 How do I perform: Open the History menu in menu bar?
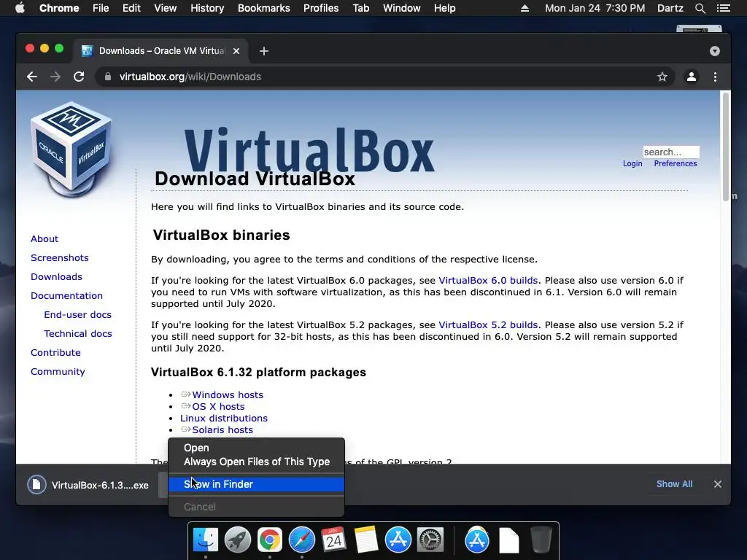coord(207,8)
